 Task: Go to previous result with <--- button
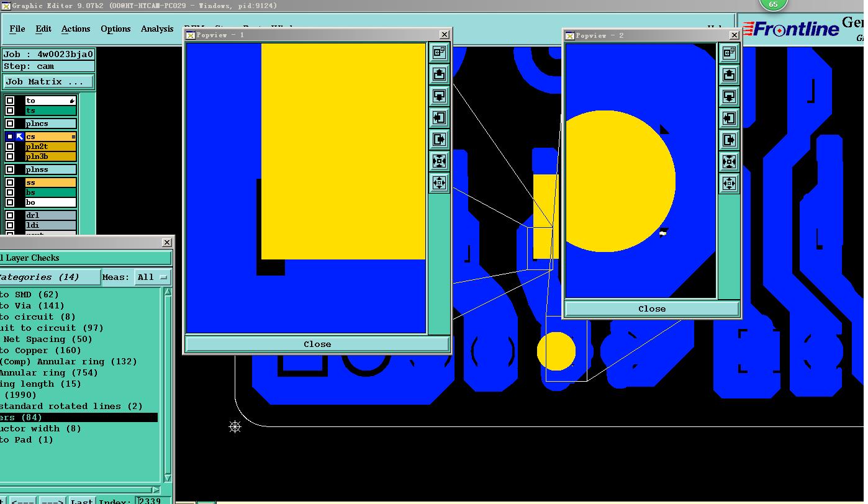tap(23, 500)
